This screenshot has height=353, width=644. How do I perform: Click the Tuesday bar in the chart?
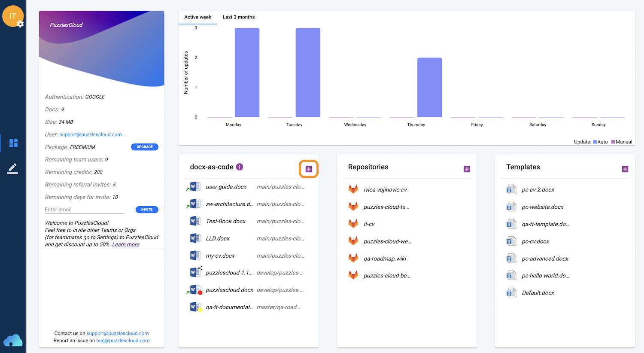pyautogui.click(x=308, y=73)
